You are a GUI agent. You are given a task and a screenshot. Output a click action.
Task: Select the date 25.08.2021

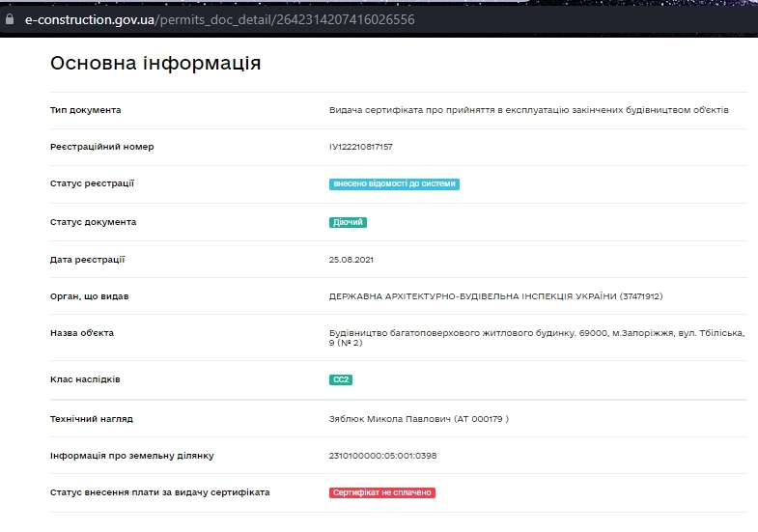pos(351,260)
